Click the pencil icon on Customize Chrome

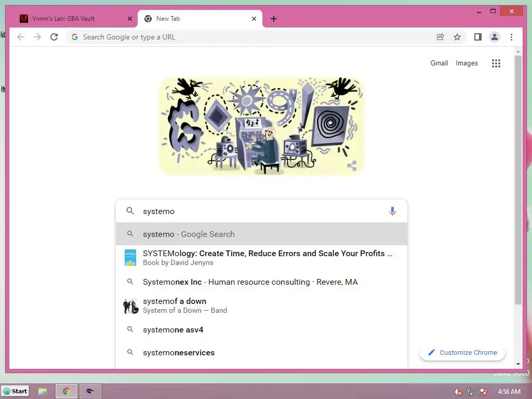pos(431,353)
